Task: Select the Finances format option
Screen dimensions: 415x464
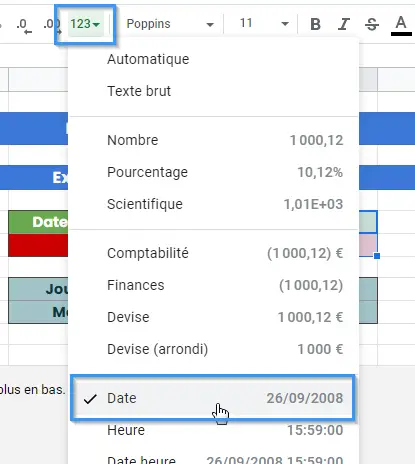Action: (213, 285)
